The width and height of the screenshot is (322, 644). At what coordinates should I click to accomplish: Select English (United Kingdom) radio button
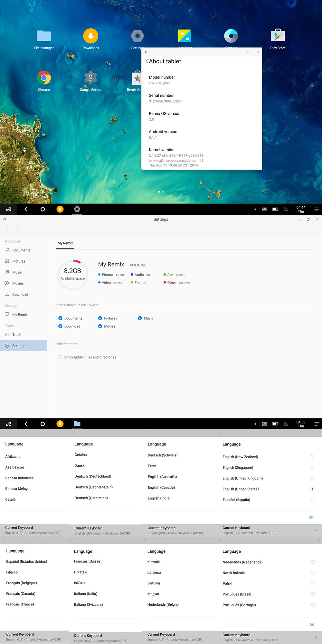(x=312, y=478)
